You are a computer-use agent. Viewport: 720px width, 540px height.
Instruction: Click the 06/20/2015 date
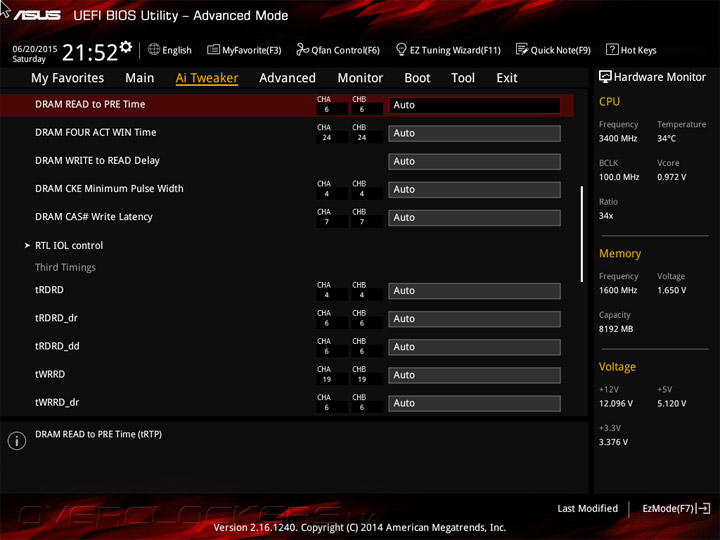(34, 49)
